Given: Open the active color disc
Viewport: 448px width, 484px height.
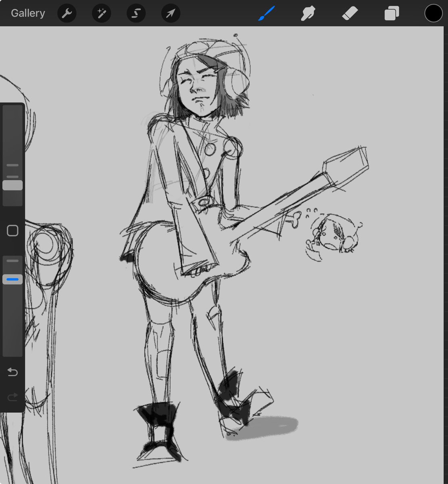Looking at the screenshot, I should pos(433,13).
